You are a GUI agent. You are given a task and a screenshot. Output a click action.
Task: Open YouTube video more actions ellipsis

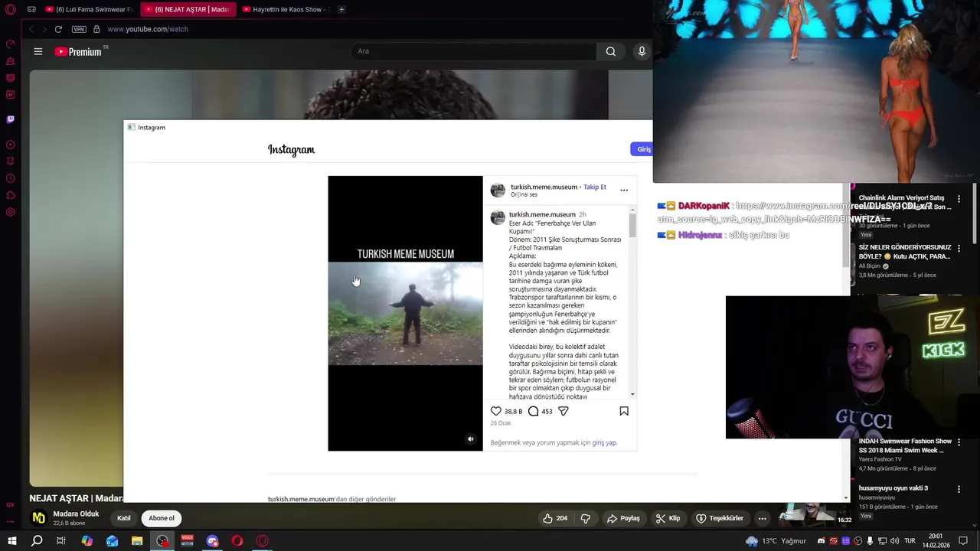pyautogui.click(x=762, y=518)
